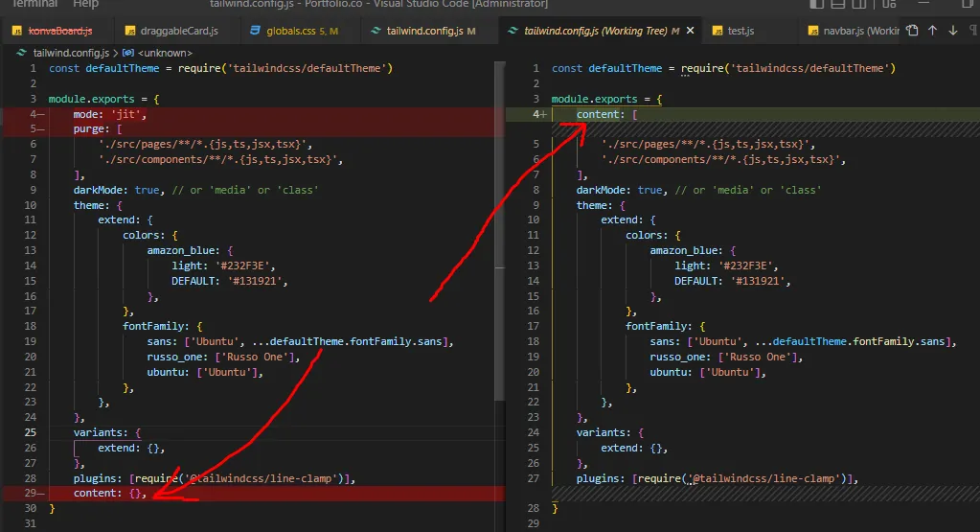Viewport: 980px width, 532px height.
Task: Click "module.exports = {" in the right pane
Action: coord(607,99)
